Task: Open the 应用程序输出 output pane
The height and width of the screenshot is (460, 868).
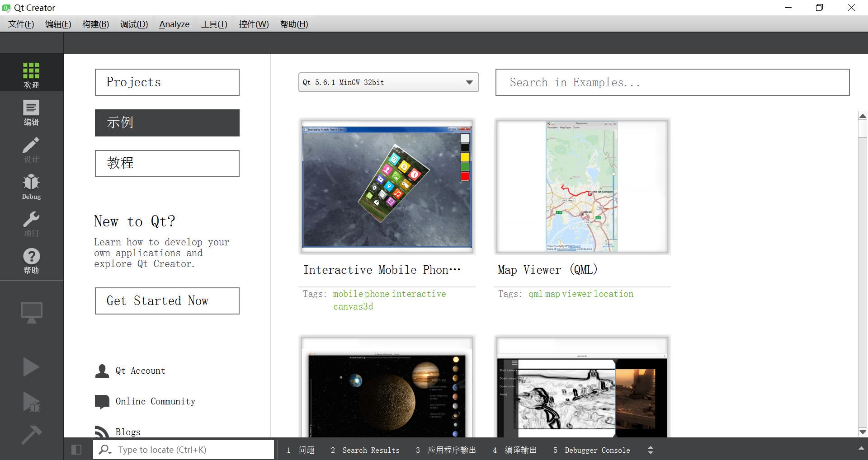Action: (446, 450)
